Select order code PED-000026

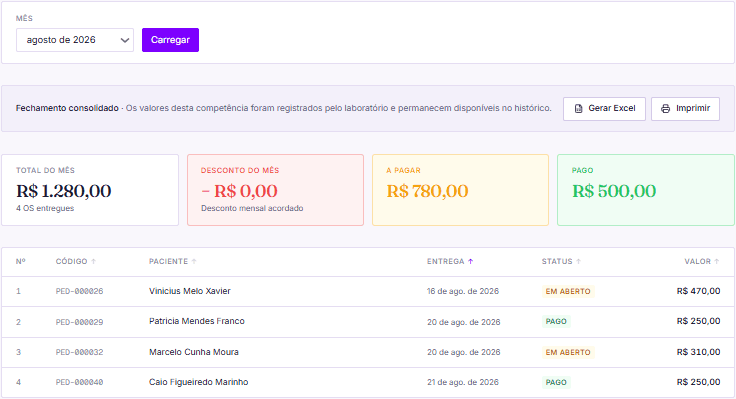click(x=79, y=292)
